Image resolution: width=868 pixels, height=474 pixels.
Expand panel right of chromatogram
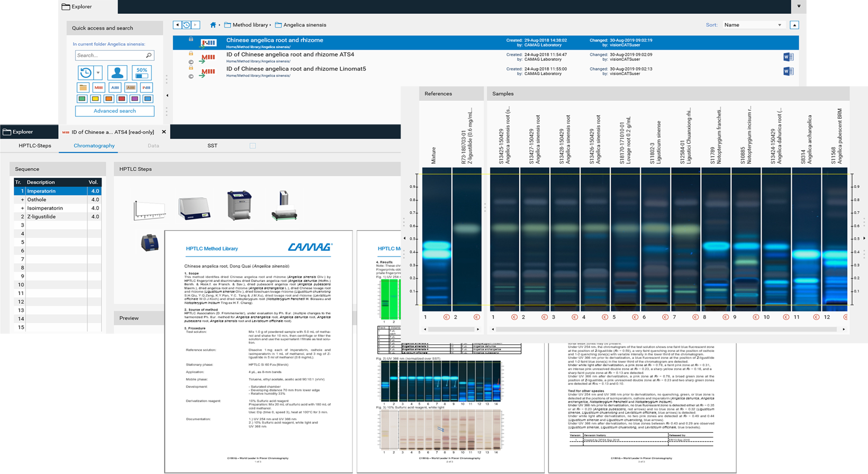pyautogui.click(x=864, y=239)
